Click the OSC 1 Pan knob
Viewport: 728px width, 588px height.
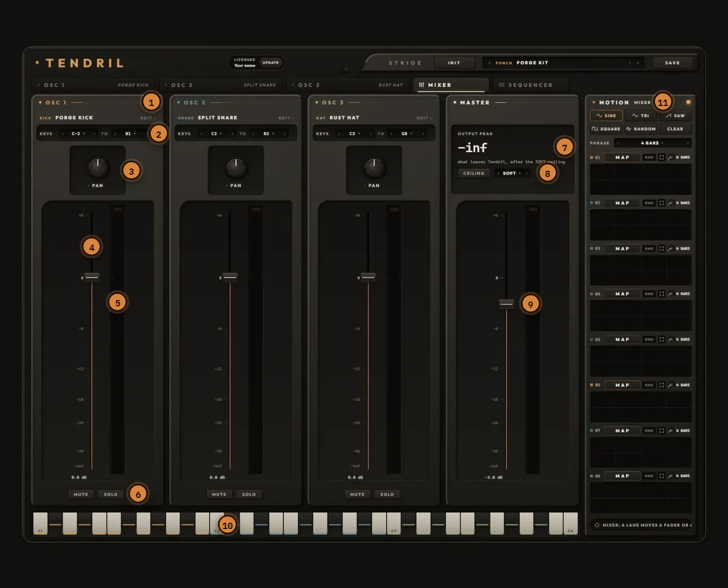tap(98, 168)
